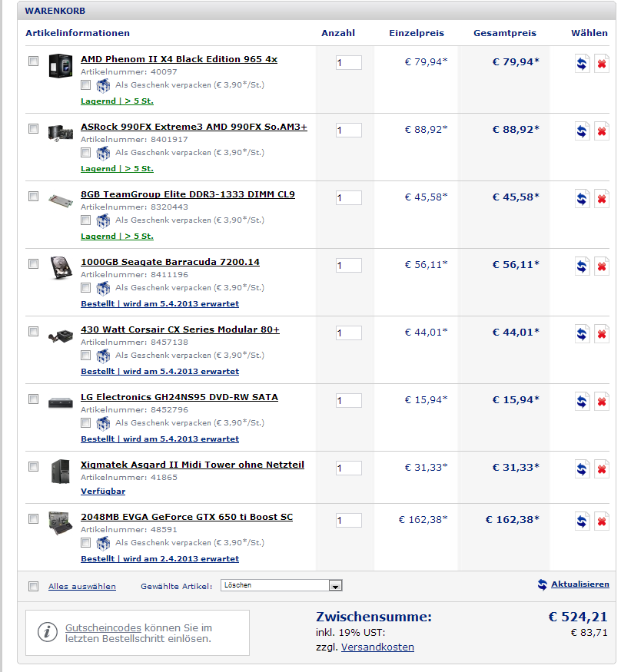Enable gift wrapping checkbox for AMD Phenom II
621x672 pixels.
tap(86, 84)
